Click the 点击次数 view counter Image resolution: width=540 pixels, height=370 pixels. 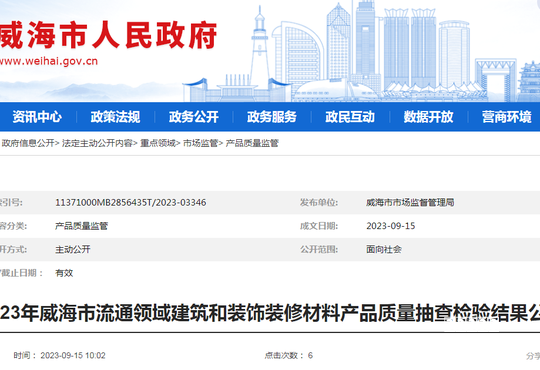(x=289, y=355)
